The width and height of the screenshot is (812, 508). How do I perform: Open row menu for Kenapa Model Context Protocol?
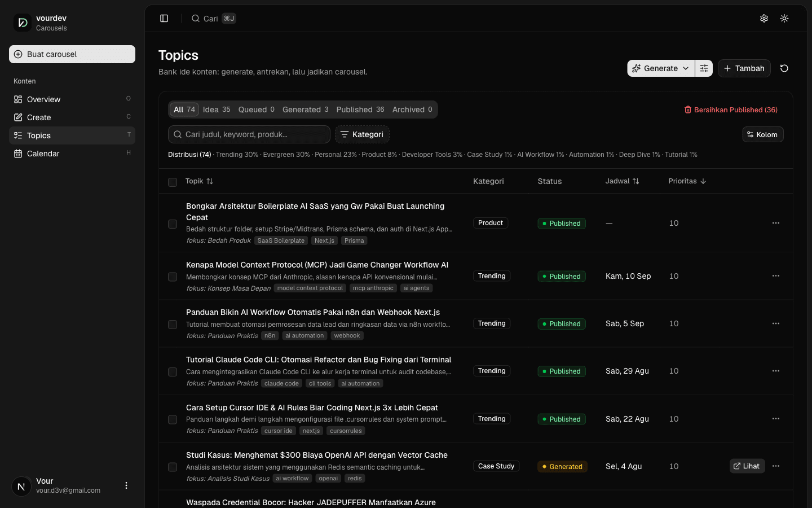click(x=776, y=276)
